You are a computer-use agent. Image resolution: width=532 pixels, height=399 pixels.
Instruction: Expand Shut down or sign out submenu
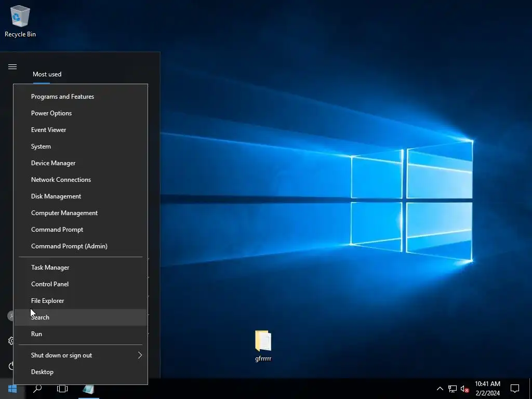(x=81, y=355)
